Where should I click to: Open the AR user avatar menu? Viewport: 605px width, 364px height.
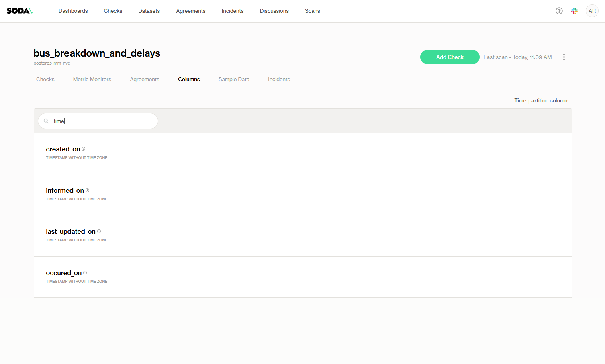(x=592, y=11)
